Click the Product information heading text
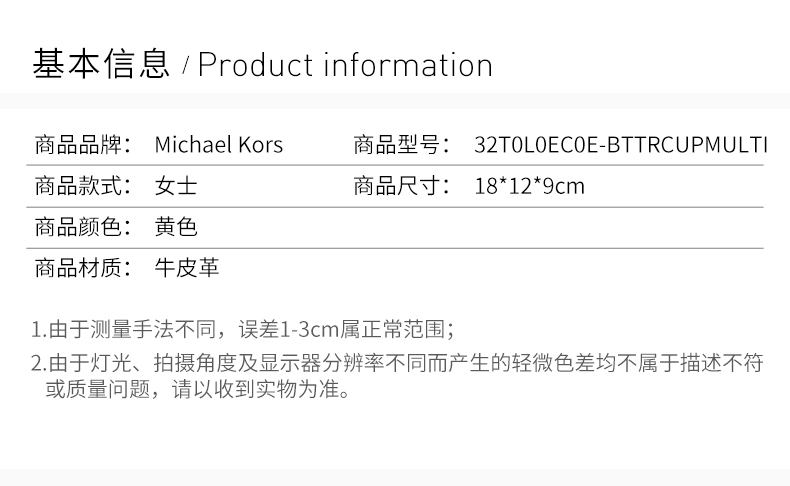 pyautogui.click(x=345, y=65)
